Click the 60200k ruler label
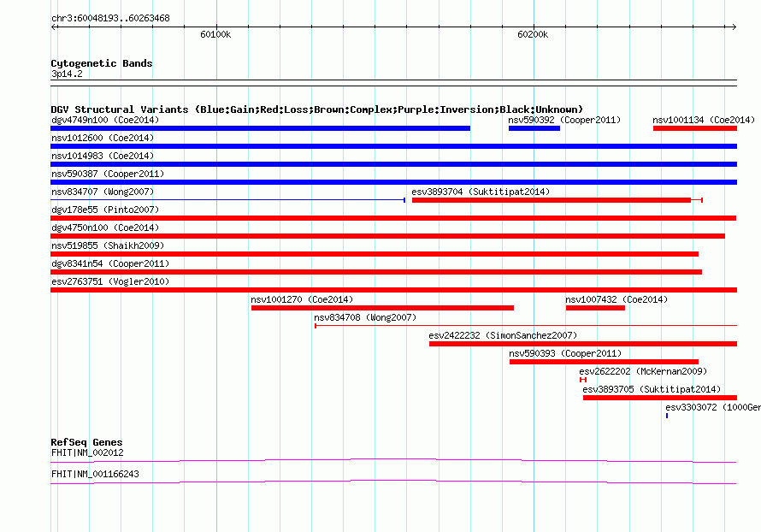This screenshot has height=532, width=761. pos(533,34)
